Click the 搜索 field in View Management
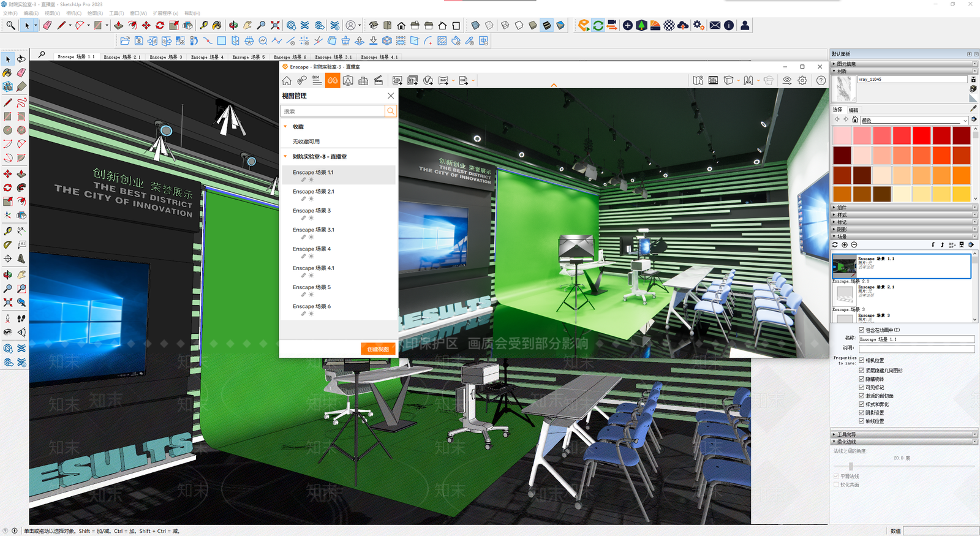 pyautogui.click(x=333, y=111)
